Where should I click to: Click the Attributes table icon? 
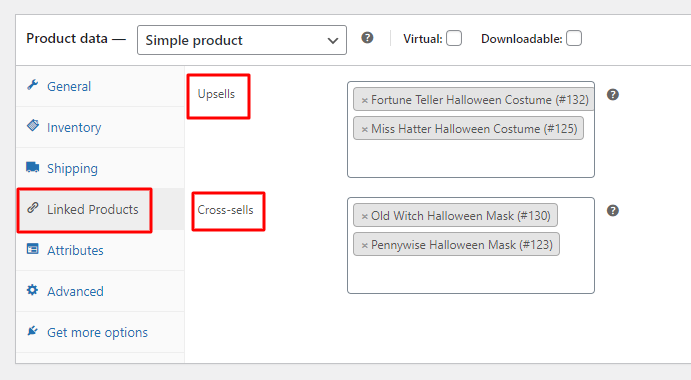[x=33, y=249]
